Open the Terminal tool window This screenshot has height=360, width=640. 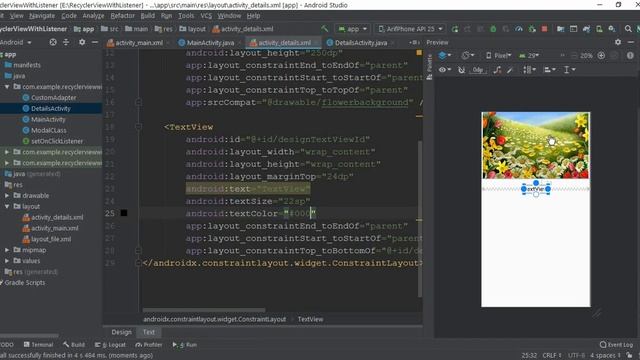(x=38, y=344)
